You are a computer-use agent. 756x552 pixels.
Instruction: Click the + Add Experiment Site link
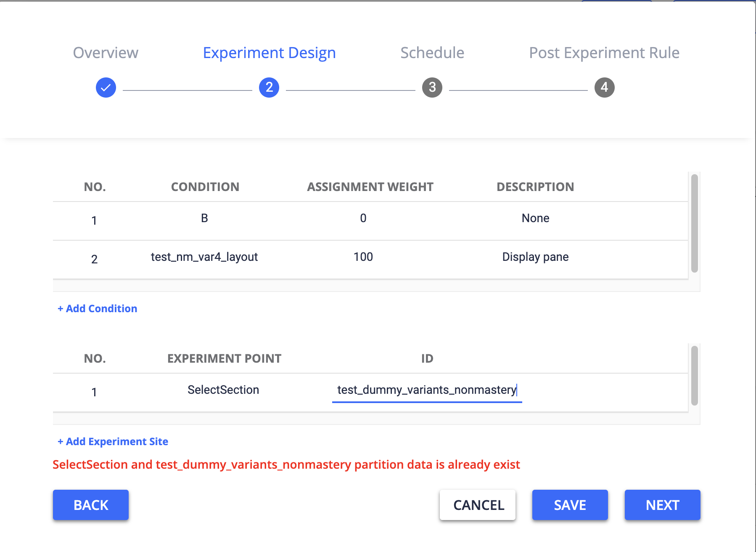(112, 441)
